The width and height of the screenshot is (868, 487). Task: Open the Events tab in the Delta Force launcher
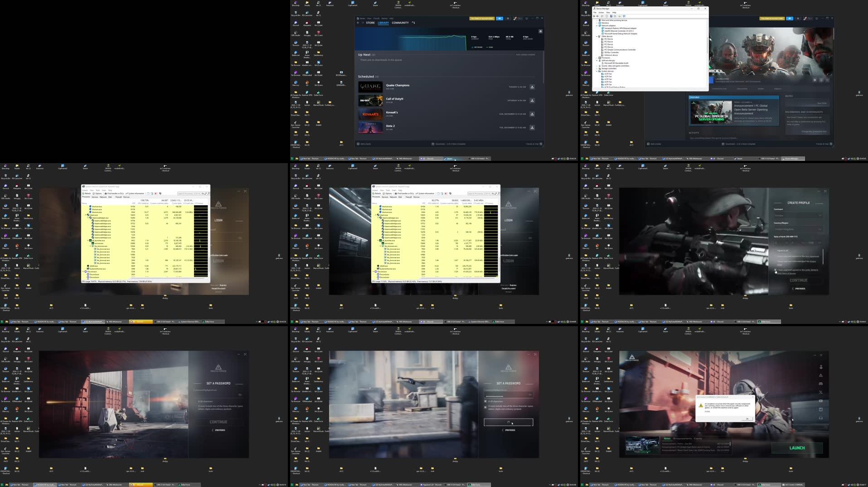click(698, 439)
